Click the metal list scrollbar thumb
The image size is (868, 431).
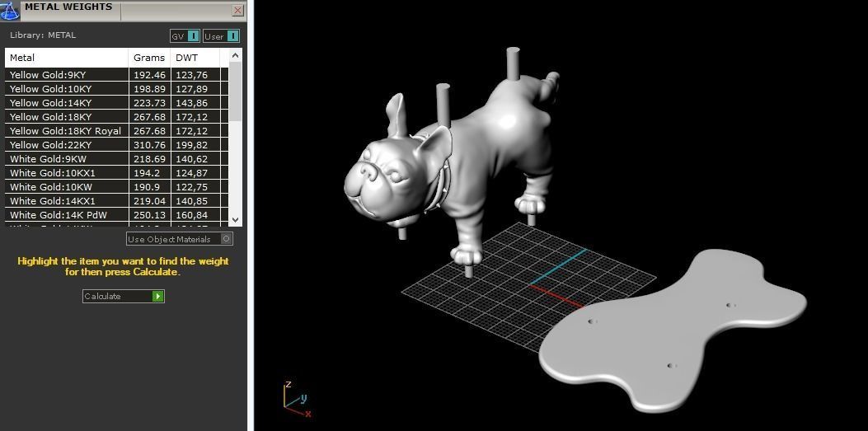click(235, 91)
